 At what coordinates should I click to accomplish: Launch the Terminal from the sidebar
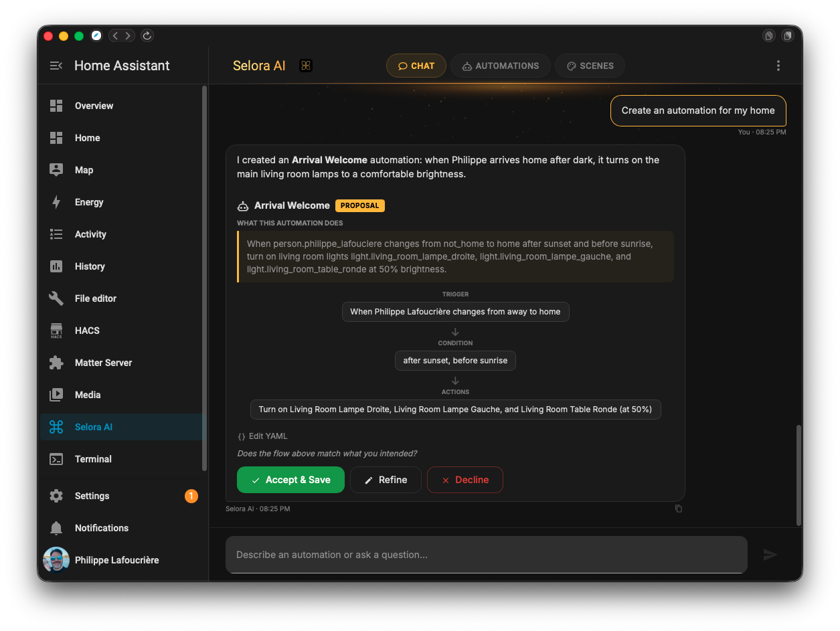(93, 459)
